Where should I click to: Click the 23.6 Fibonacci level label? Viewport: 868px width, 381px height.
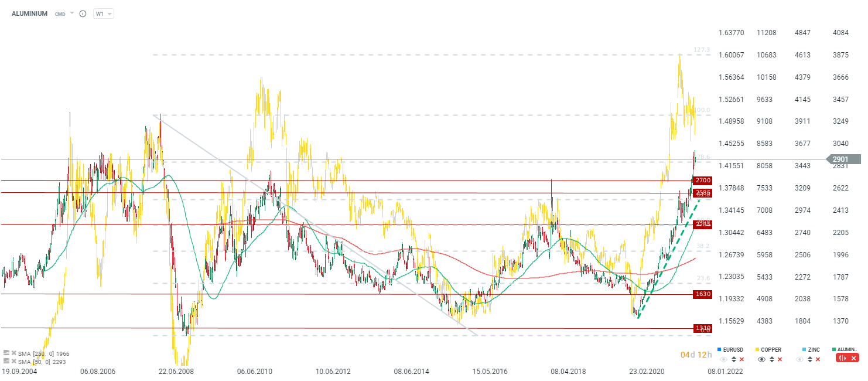(x=703, y=278)
